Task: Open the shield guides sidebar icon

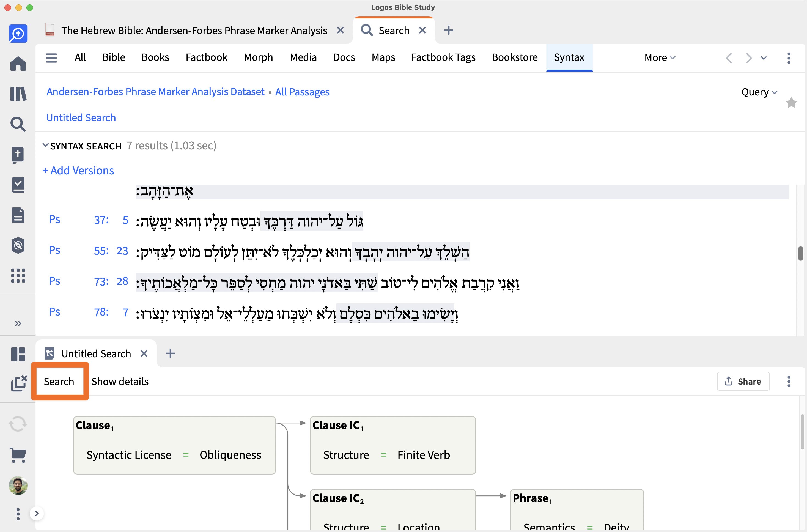Action: (x=18, y=245)
